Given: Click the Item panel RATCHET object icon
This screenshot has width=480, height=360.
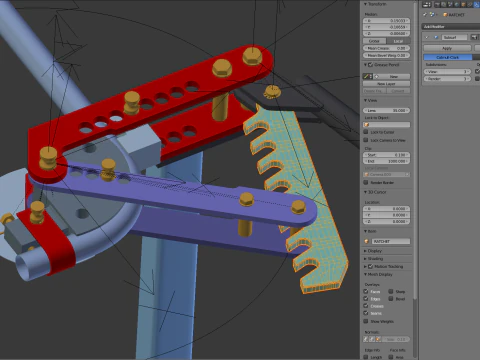Looking at the screenshot, I should [x=367, y=241].
